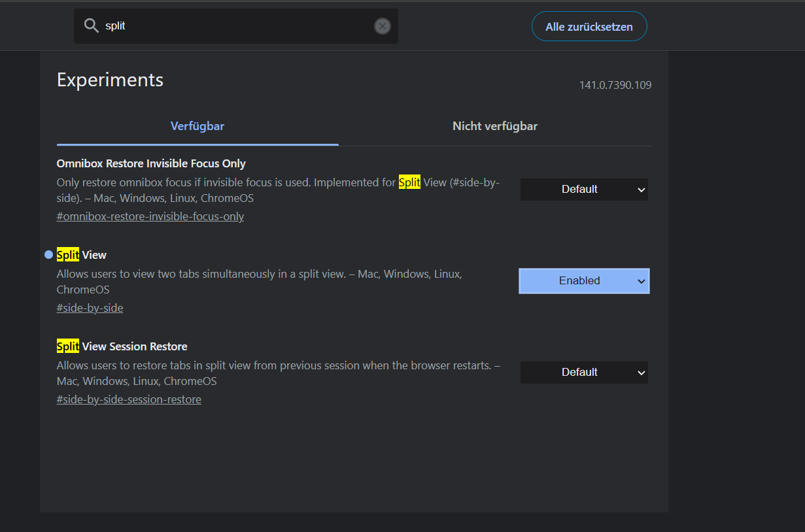
Task: Open the #side-by-side-session-restore link
Action: (x=129, y=399)
